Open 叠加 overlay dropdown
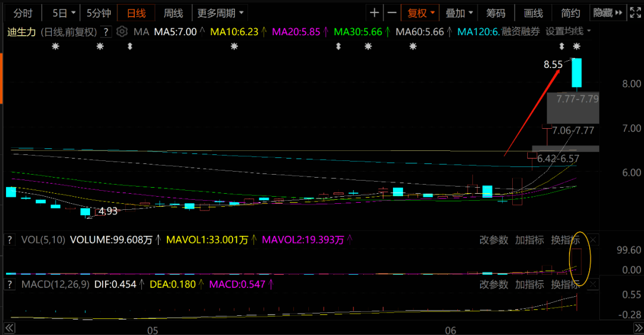 [459, 13]
